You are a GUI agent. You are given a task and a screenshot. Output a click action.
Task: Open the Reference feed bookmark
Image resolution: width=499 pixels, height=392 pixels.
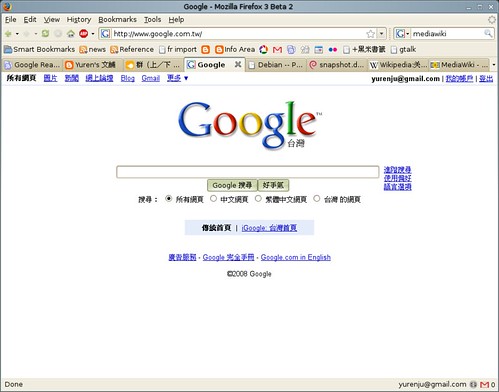tap(132, 50)
